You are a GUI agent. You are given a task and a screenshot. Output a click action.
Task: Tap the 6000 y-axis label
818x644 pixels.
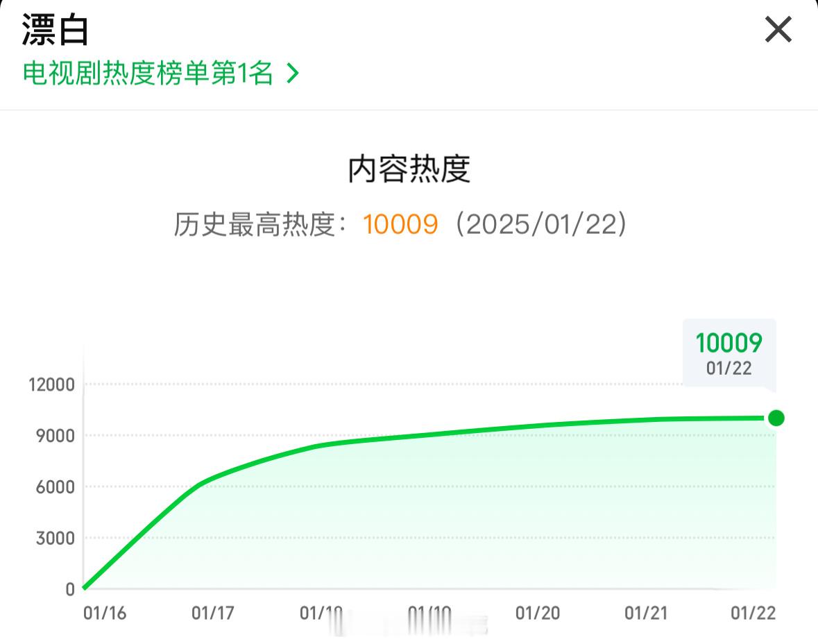[x=56, y=487]
